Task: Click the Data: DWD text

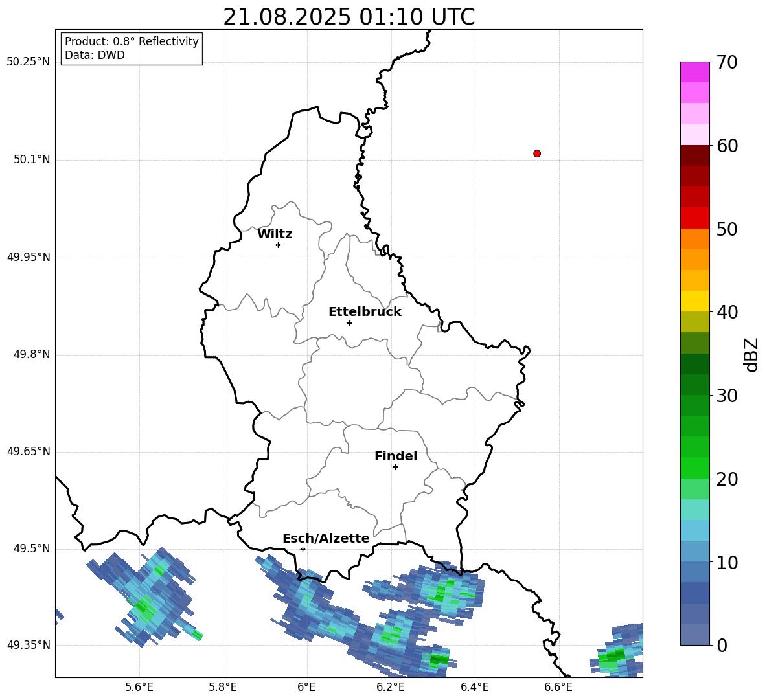Action: click(x=95, y=55)
